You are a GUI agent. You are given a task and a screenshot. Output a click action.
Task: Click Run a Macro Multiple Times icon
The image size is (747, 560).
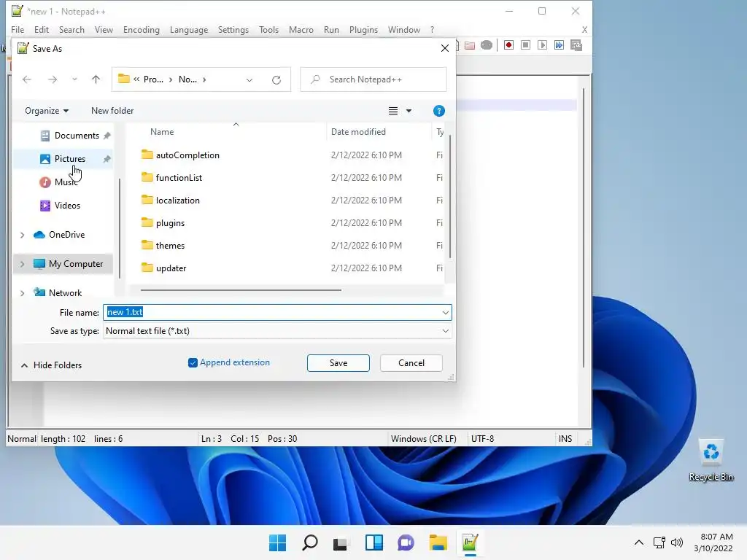(559, 45)
